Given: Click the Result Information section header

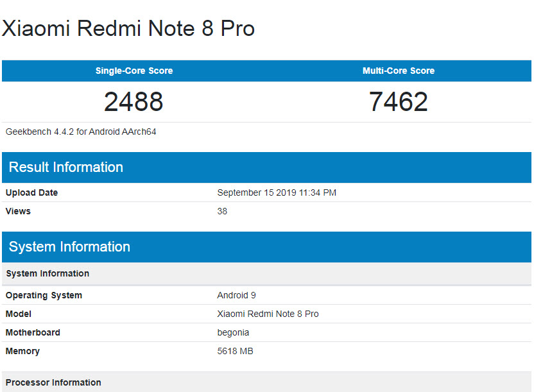Looking at the screenshot, I should pyautogui.click(x=66, y=167).
